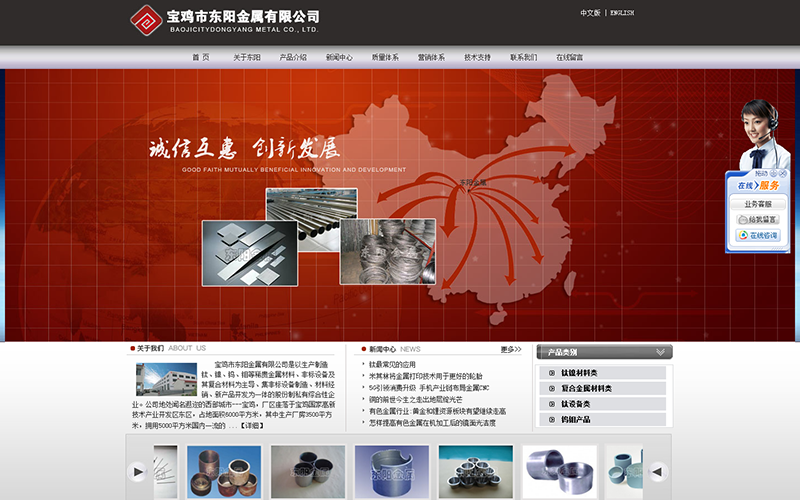The height and width of the screenshot is (500, 800).
Task: Click 在线咨询 consultation button
Action: click(x=758, y=235)
